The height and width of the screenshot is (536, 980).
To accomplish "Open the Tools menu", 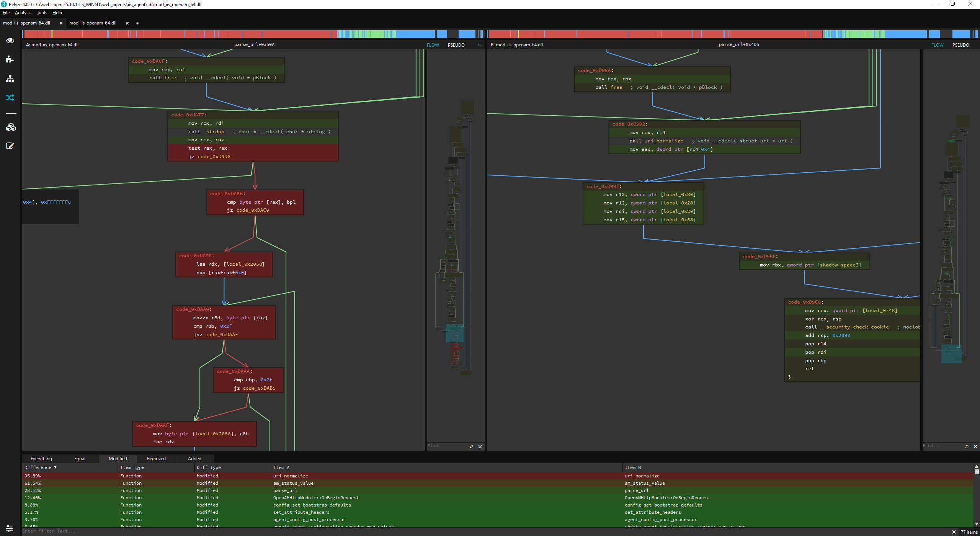I will tap(42, 13).
